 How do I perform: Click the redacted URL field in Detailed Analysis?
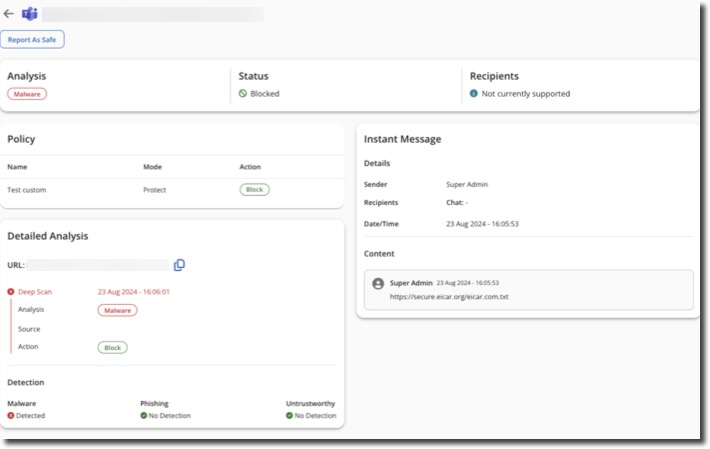click(x=98, y=265)
